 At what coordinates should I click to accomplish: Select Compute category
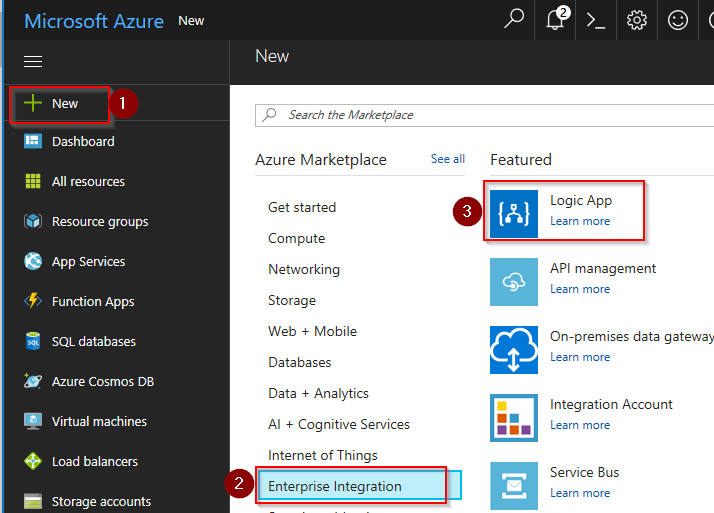click(296, 239)
